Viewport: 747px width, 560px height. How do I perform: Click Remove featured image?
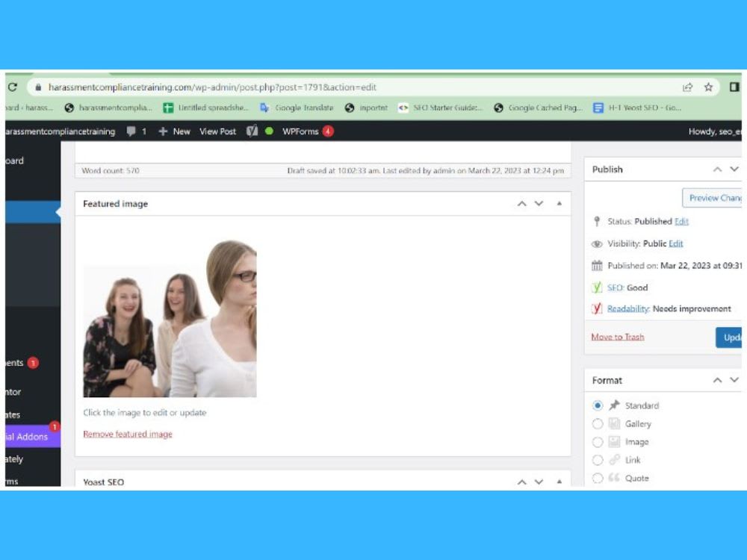(x=128, y=434)
